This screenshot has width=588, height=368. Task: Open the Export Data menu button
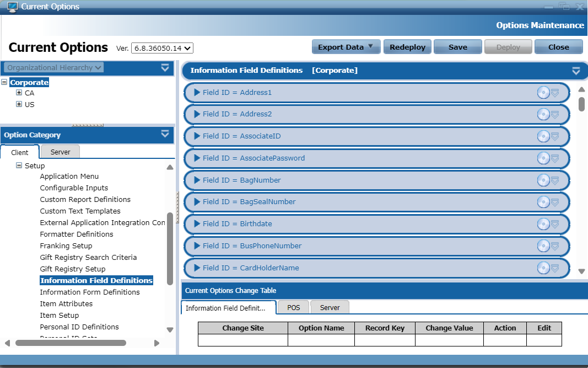346,47
